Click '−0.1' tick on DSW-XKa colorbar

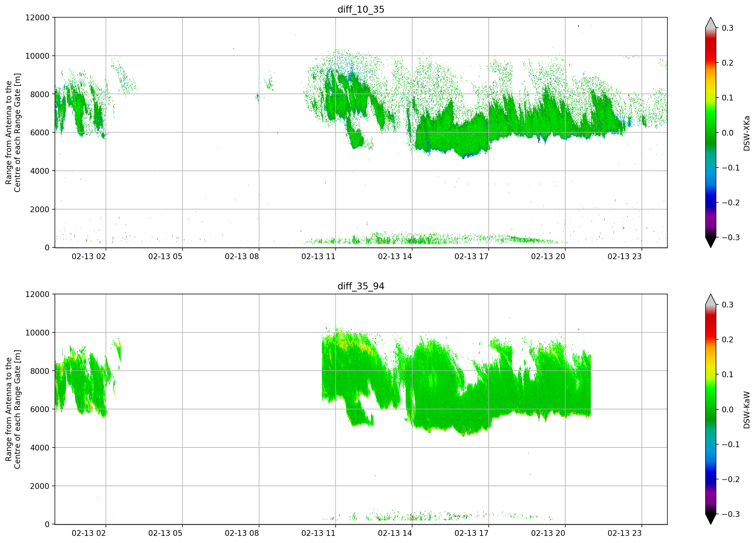click(x=731, y=168)
